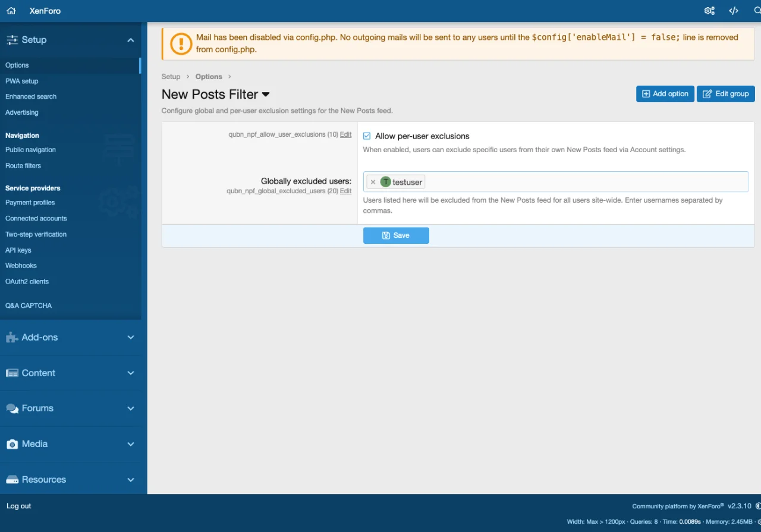Click the Edit group button
Image resolution: width=761 pixels, height=532 pixels.
pos(725,94)
